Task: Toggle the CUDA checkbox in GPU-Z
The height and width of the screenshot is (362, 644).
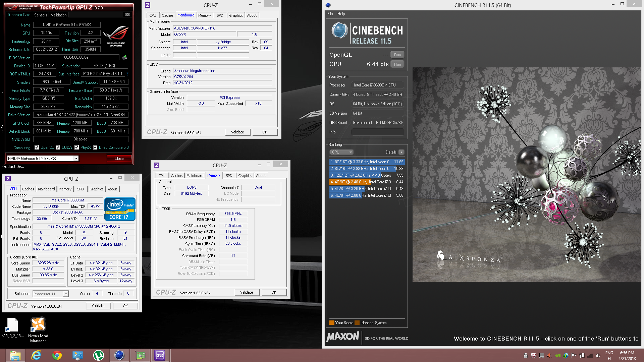Action: (58, 147)
